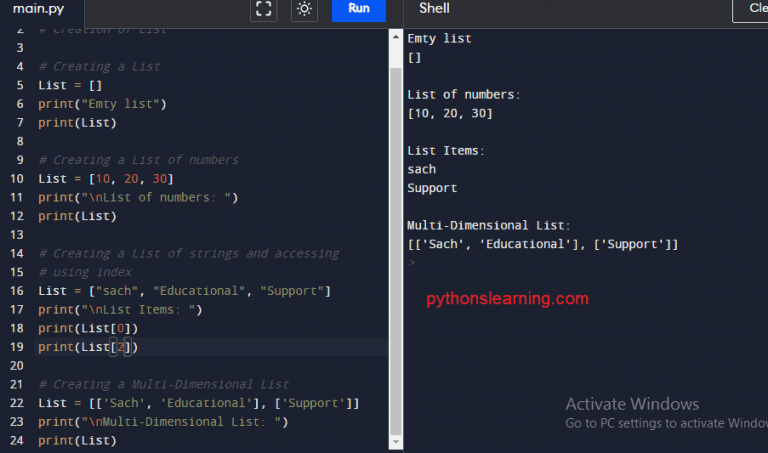
Task: Place cursor in print(List[0]) line
Action: click(88, 328)
